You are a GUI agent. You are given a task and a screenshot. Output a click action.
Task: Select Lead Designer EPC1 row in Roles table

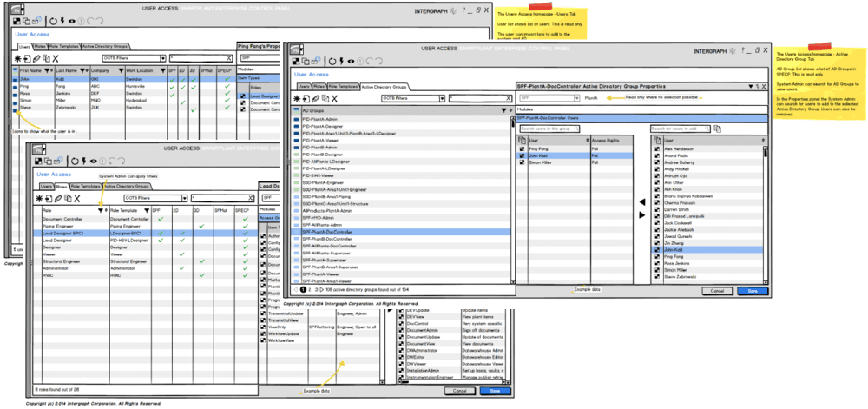point(147,233)
